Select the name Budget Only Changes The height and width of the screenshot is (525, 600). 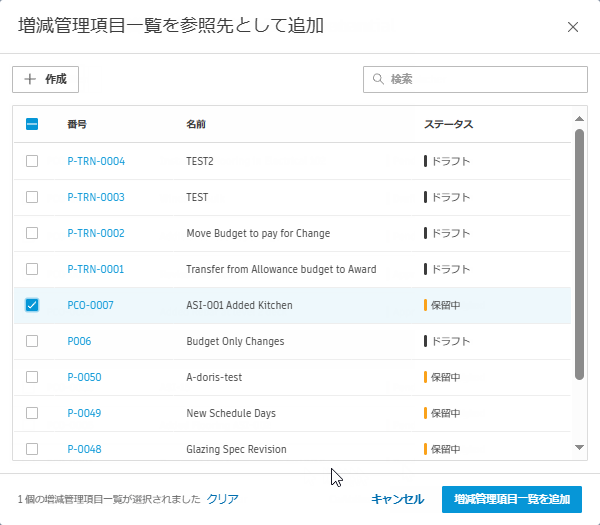click(x=235, y=341)
